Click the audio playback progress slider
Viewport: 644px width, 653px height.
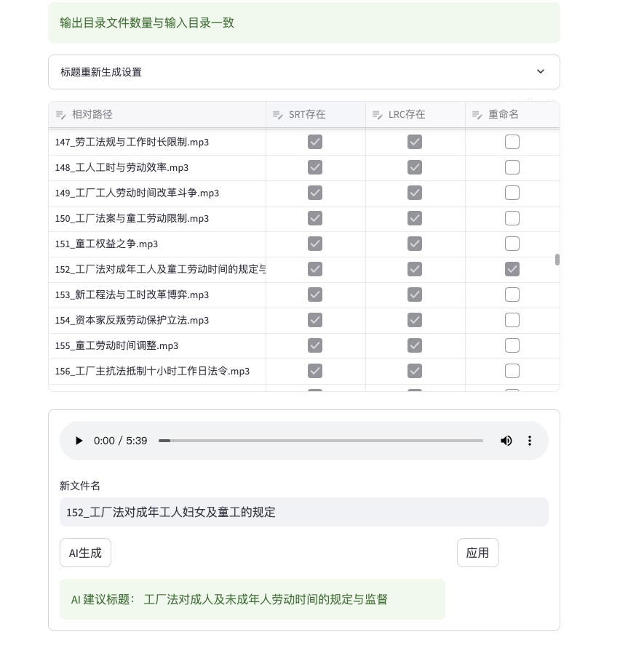[x=320, y=441]
